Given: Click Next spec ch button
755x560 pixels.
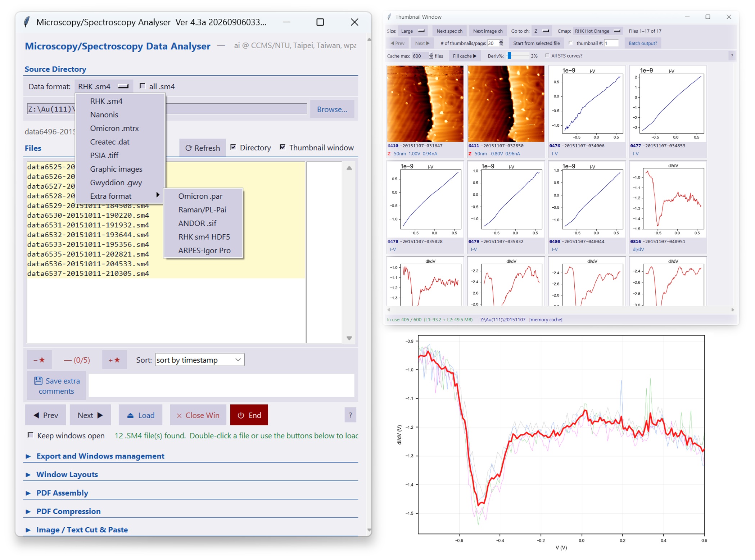Looking at the screenshot, I should [x=449, y=31].
